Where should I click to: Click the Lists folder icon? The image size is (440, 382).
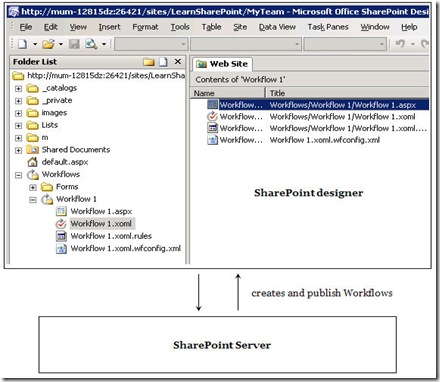[32, 125]
